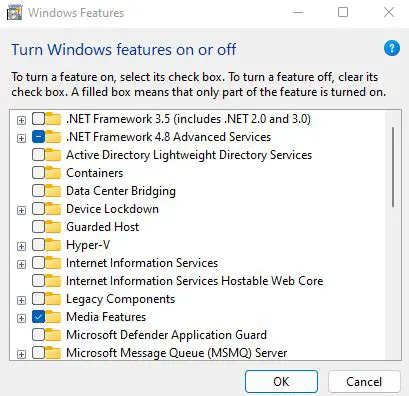Open the blue help question mark icon
409x396 pixels.
click(392, 48)
